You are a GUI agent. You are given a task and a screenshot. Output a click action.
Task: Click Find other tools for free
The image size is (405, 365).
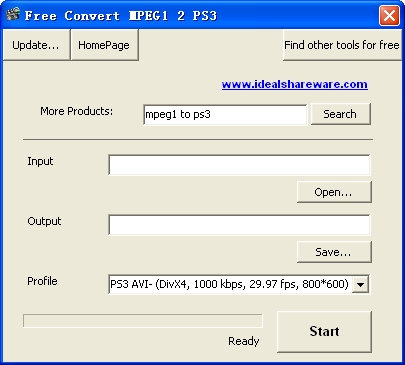[x=342, y=45]
